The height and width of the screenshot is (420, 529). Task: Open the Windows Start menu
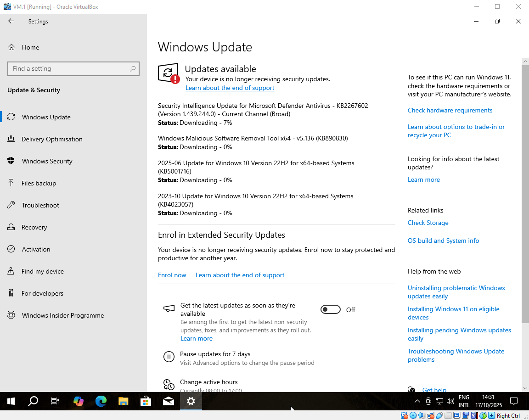click(11, 401)
